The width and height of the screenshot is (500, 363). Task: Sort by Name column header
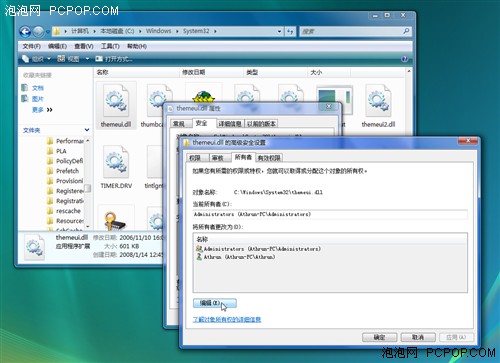(137, 72)
